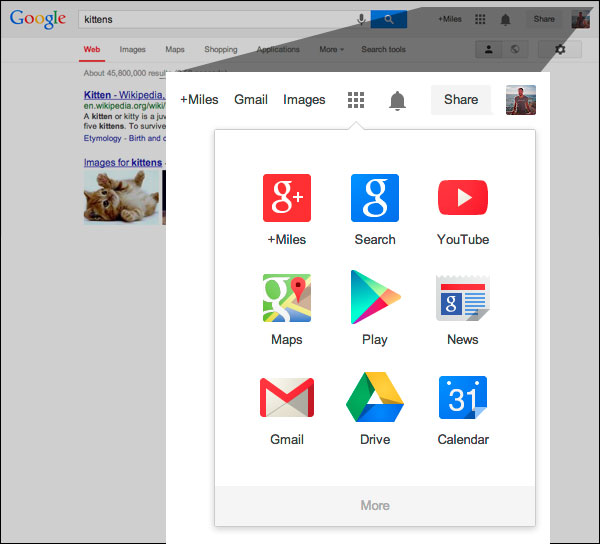Expand More at bottom of apps panel
This screenshot has width=600, height=544.
click(x=374, y=505)
